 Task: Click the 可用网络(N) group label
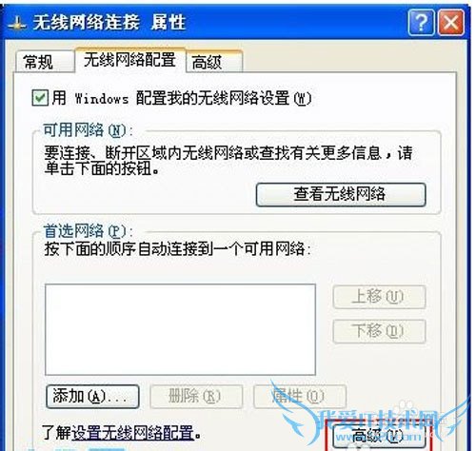(89, 130)
